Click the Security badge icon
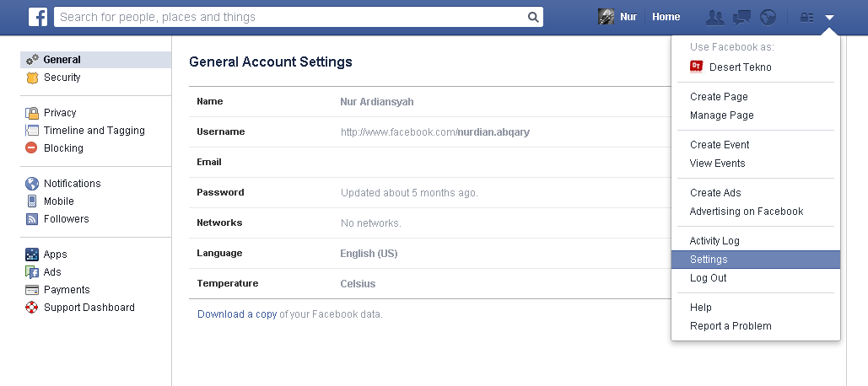The width and height of the screenshot is (868, 386). click(32, 78)
